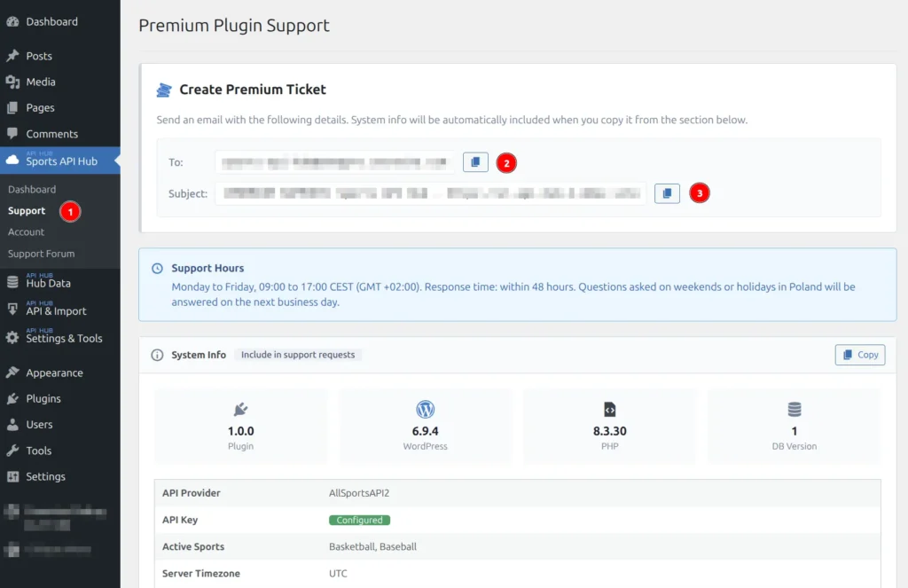The width and height of the screenshot is (908, 588).
Task: Select the Support submenu item
Action: tap(27, 211)
